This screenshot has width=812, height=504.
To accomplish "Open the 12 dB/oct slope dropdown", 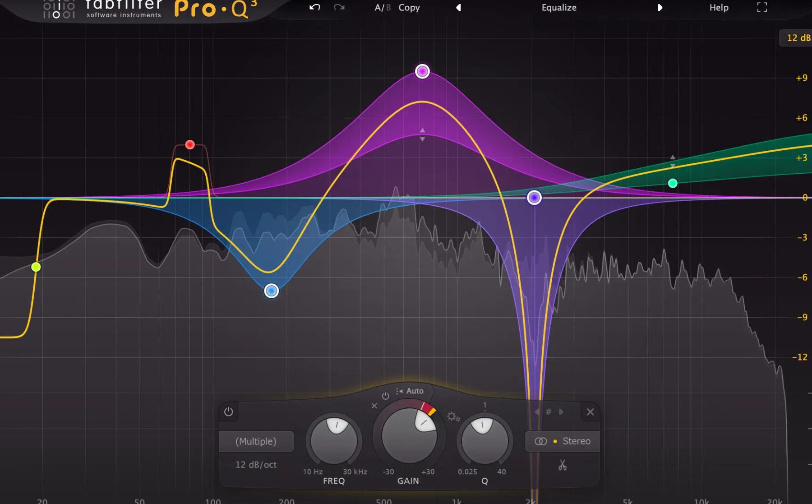I will point(256,465).
